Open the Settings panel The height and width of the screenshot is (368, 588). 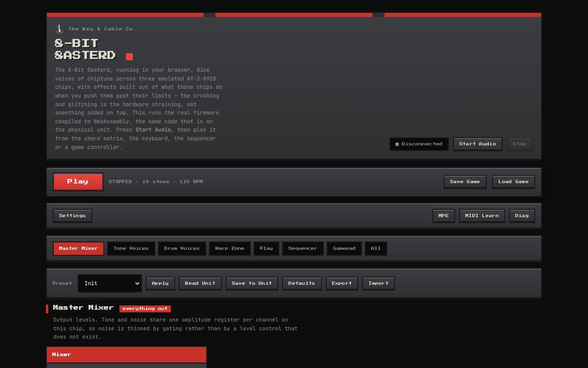click(72, 216)
